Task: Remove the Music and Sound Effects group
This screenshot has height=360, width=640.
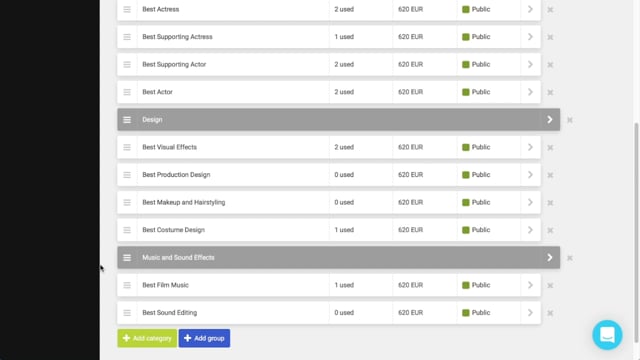Action: click(569, 258)
